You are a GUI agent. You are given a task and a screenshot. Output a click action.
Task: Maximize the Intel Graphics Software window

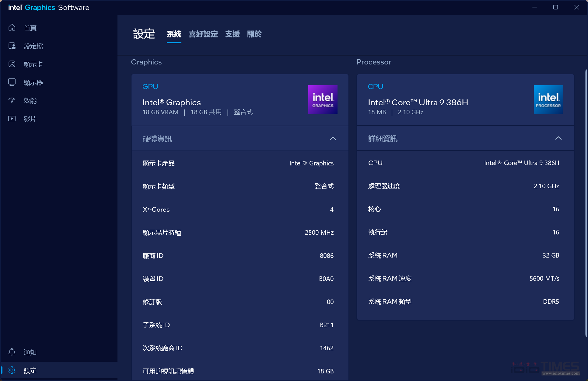[x=555, y=7]
